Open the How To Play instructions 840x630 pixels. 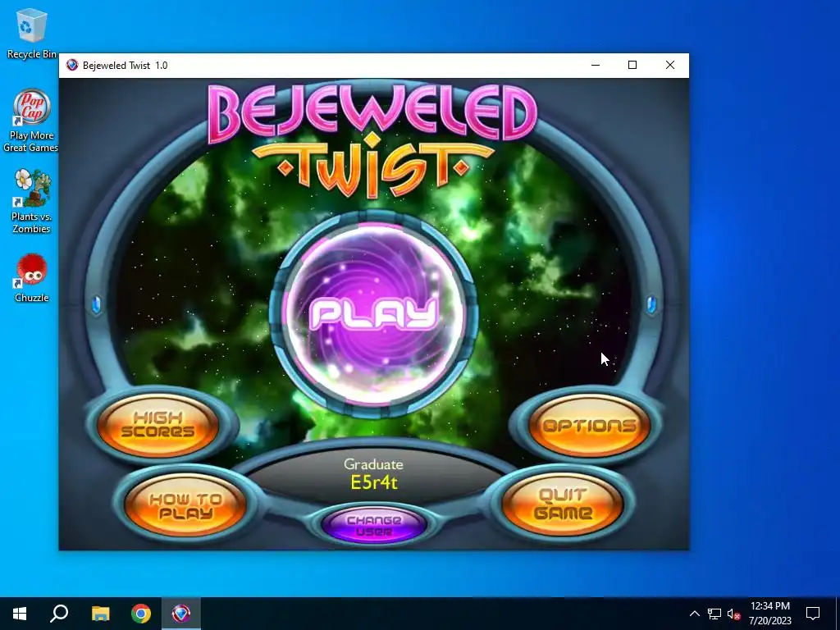coord(185,505)
